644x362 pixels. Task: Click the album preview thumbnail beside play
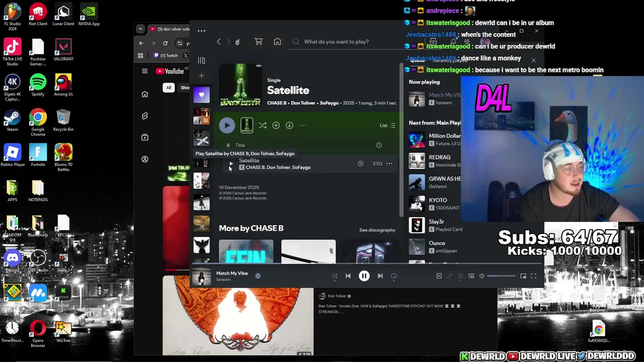point(247,126)
